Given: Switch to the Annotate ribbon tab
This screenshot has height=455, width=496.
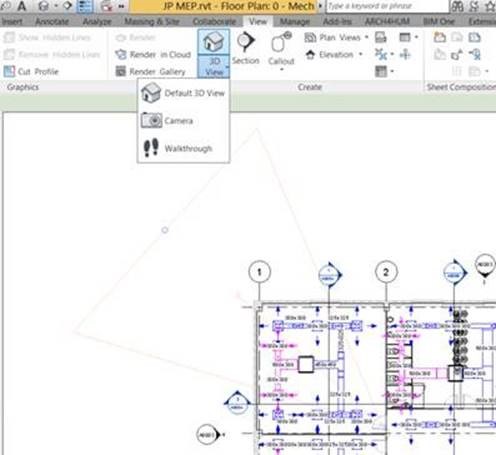Looking at the screenshot, I should coord(52,22).
